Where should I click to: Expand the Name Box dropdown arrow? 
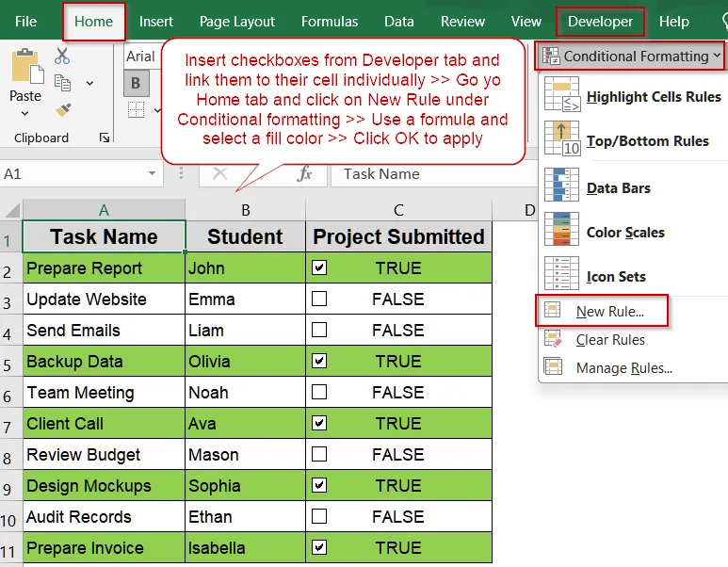(x=152, y=173)
